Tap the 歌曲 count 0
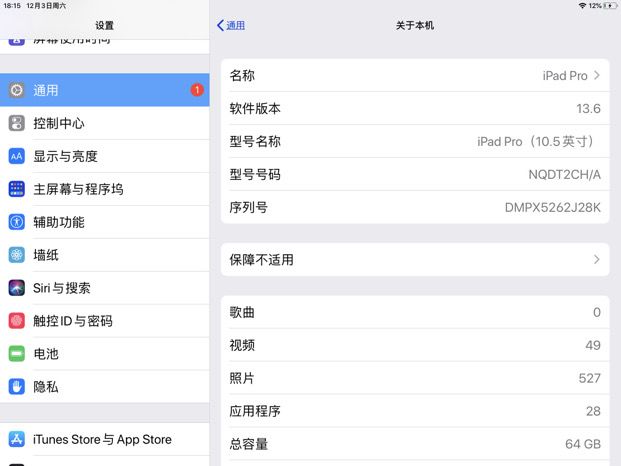This screenshot has width=621, height=466. [x=596, y=312]
